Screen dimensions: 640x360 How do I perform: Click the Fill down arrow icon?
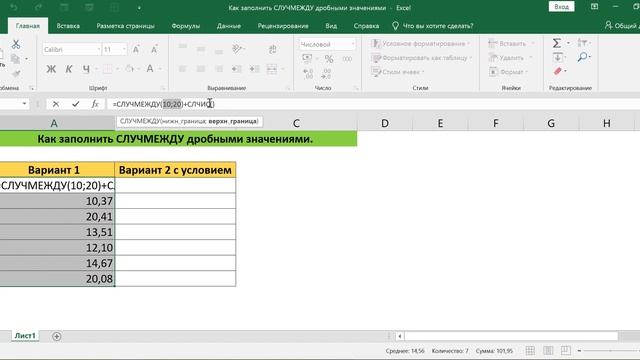pos(558,57)
